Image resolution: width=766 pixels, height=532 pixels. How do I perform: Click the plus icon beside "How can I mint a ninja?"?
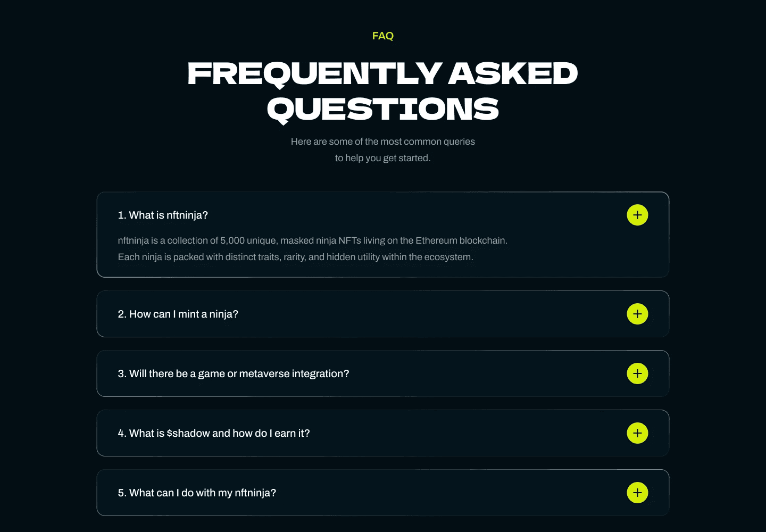pos(637,314)
